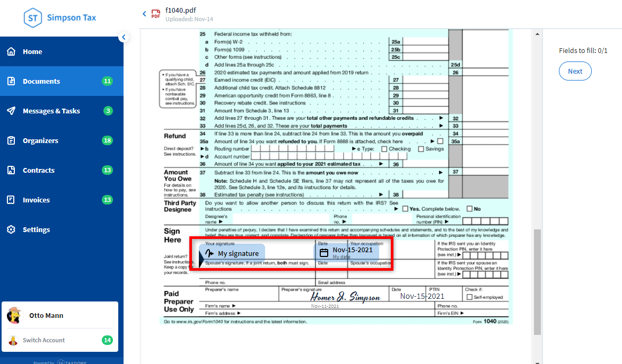Open Documents via its sidebar icon
This screenshot has width=622, height=364.
[11, 81]
